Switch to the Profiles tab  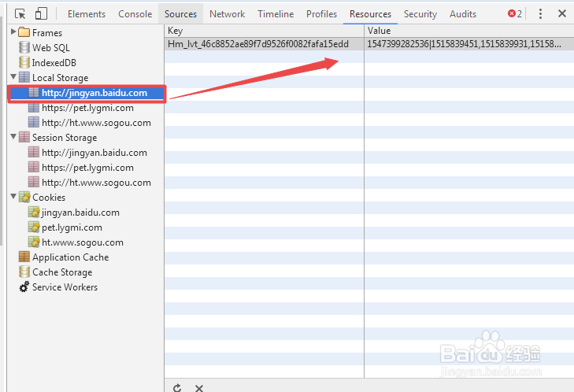click(321, 14)
